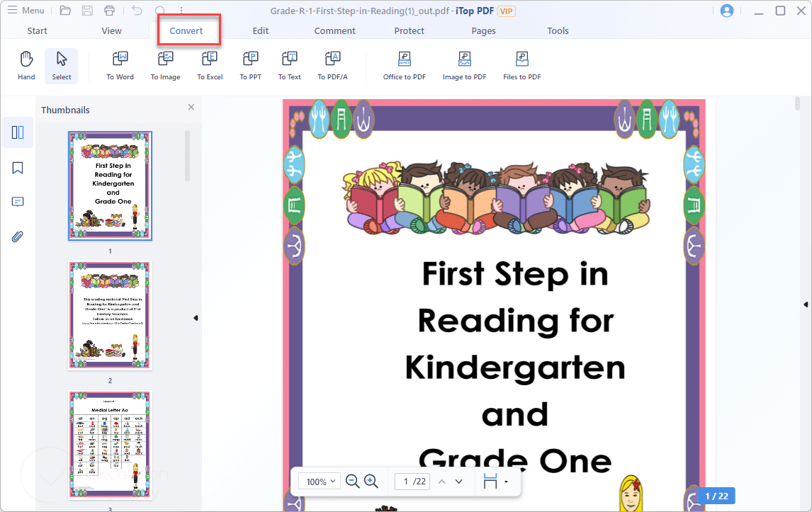Click the 1 / 22 page indicator badge

pyautogui.click(x=717, y=496)
